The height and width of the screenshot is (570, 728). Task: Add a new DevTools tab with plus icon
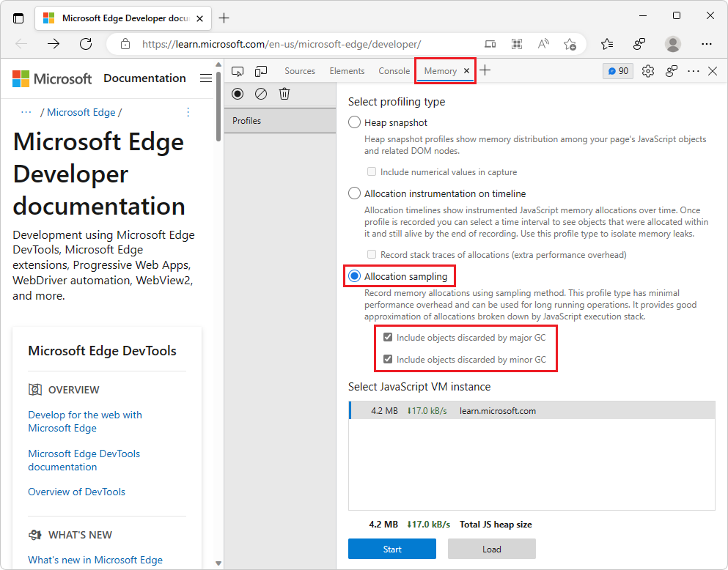pos(485,70)
